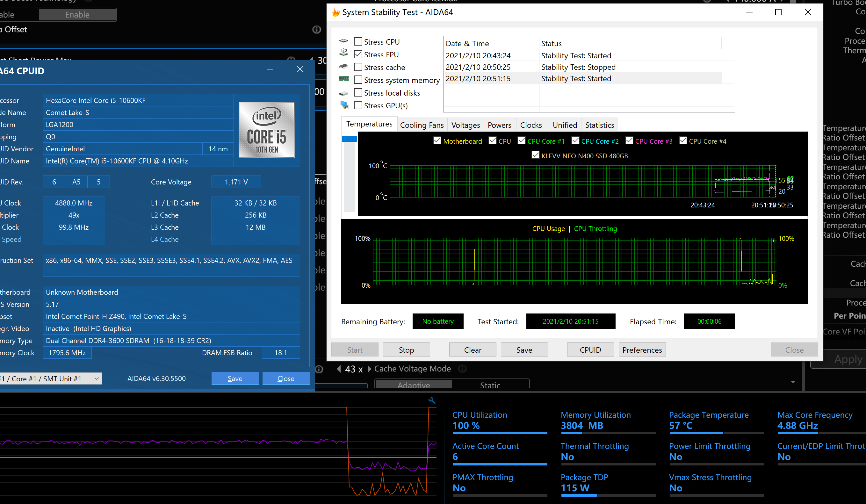Open the Preferences dialog
866x504 pixels.
tap(642, 350)
